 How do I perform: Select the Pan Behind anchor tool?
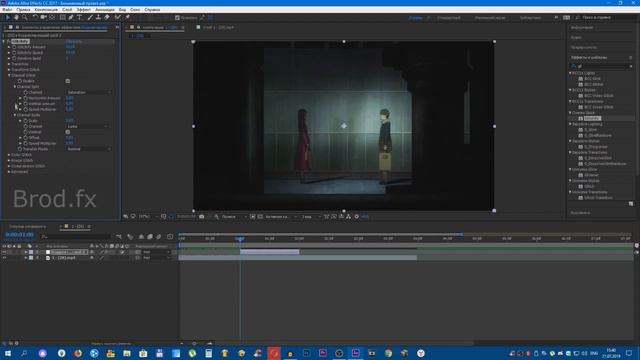(52, 18)
